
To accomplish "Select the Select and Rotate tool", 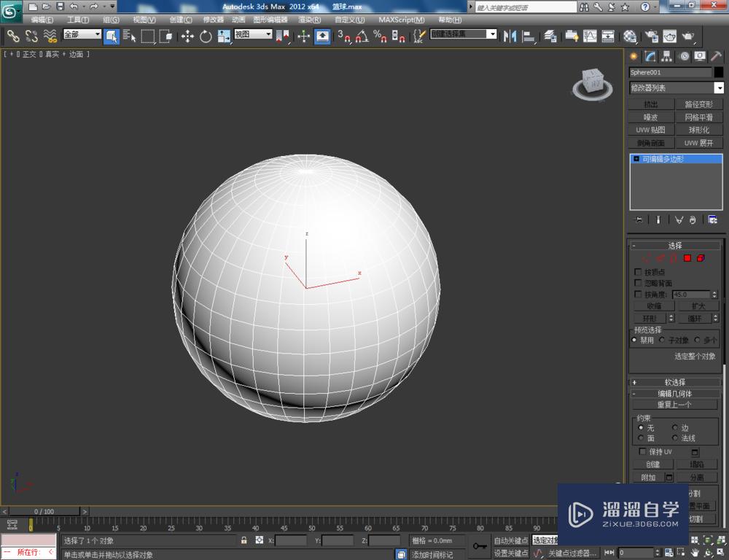I will 206,36.
